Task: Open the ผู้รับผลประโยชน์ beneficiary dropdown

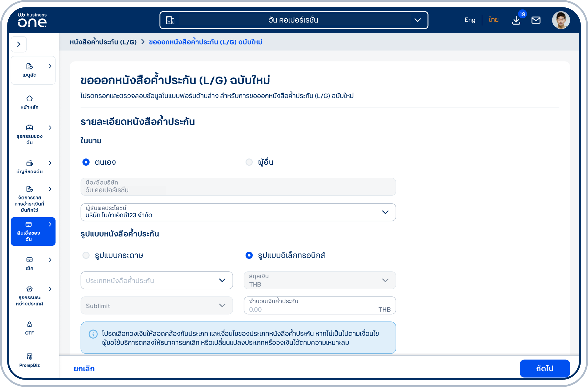Action: 385,212
